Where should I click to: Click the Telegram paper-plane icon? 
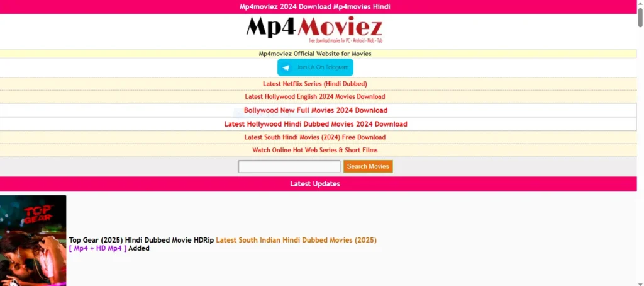286,67
